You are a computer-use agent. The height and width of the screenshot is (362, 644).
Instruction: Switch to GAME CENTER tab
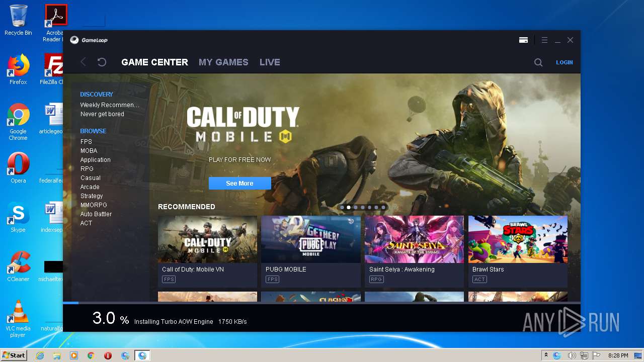pyautogui.click(x=154, y=62)
